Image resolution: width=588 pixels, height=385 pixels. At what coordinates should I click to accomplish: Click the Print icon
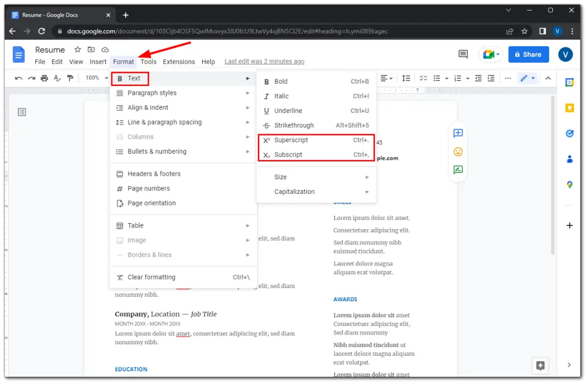[x=44, y=78]
